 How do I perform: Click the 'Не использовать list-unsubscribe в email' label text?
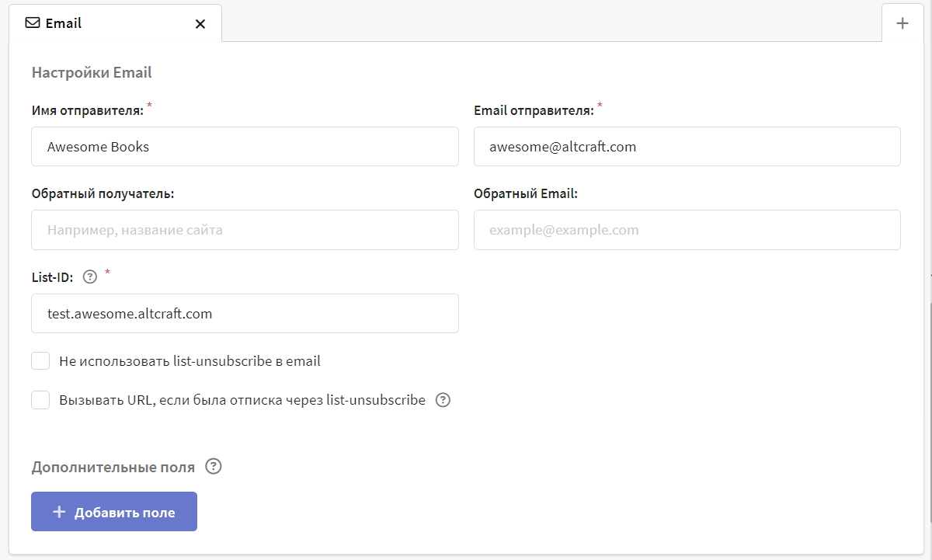tap(190, 361)
